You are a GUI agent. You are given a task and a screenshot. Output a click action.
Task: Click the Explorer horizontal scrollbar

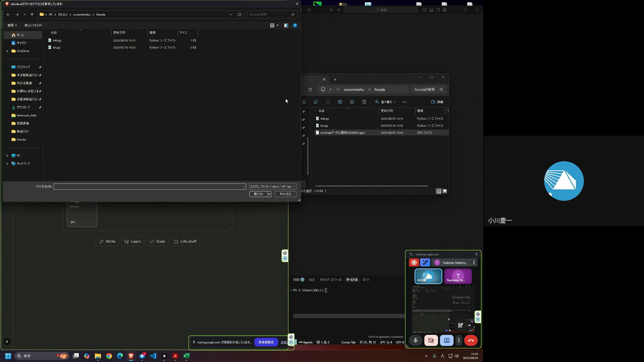point(372,186)
